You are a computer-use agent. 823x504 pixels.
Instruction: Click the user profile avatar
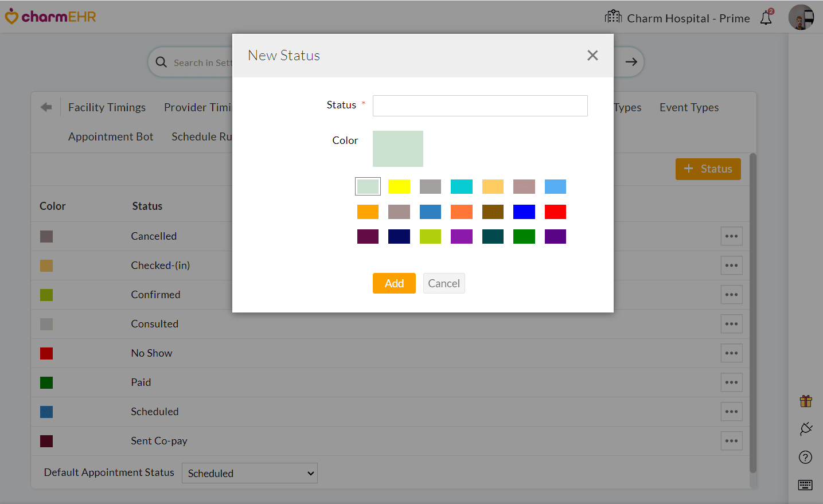[x=801, y=18]
